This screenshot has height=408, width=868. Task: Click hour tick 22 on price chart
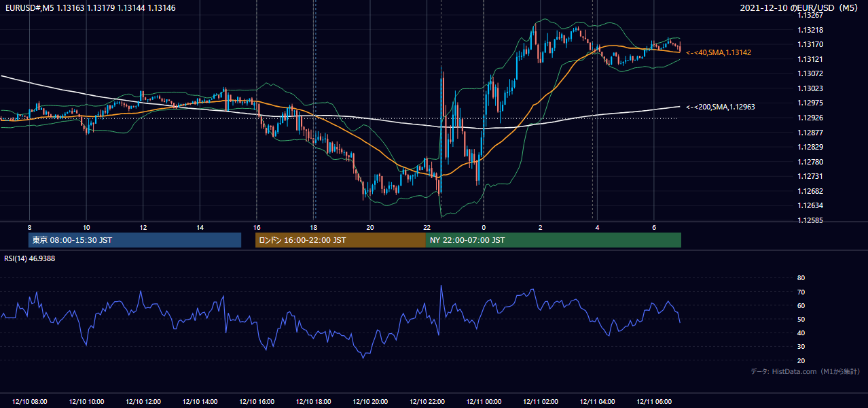(427, 227)
